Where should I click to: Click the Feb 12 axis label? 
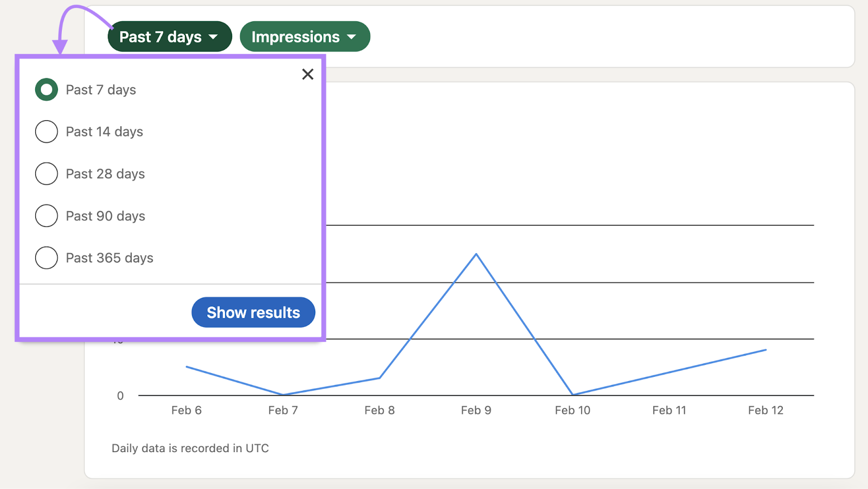coord(765,410)
